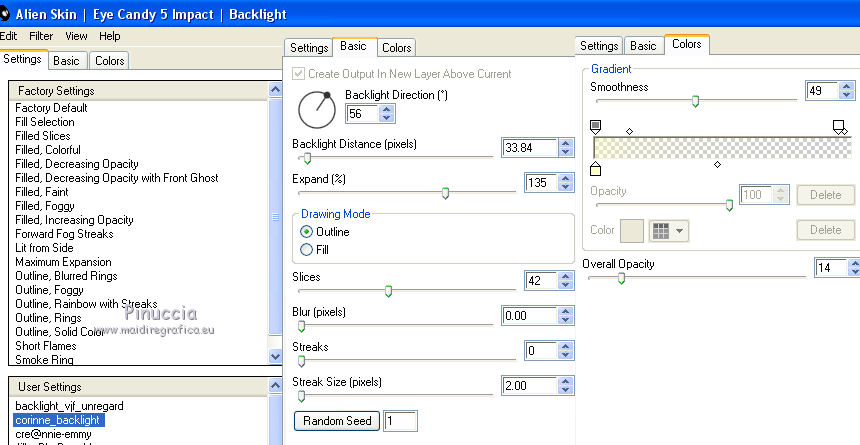Click the gradient preview bar

click(x=722, y=148)
